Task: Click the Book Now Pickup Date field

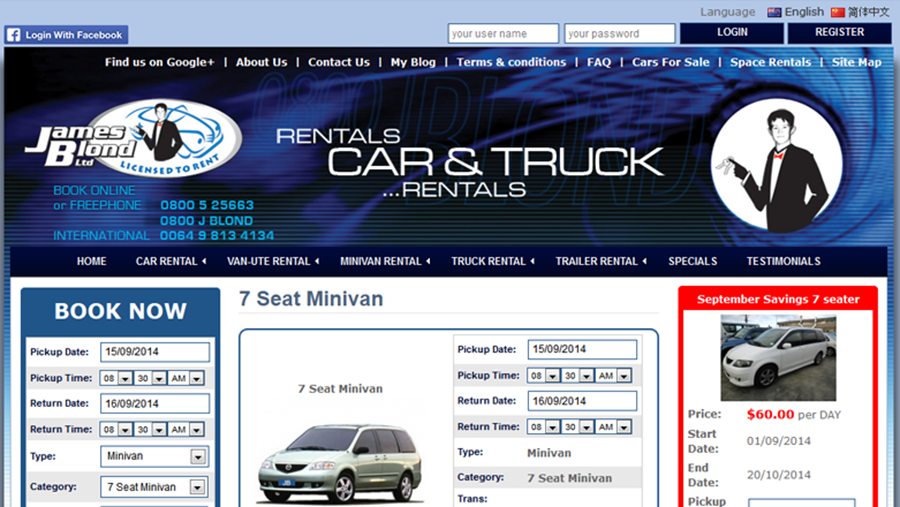Action: [155, 352]
